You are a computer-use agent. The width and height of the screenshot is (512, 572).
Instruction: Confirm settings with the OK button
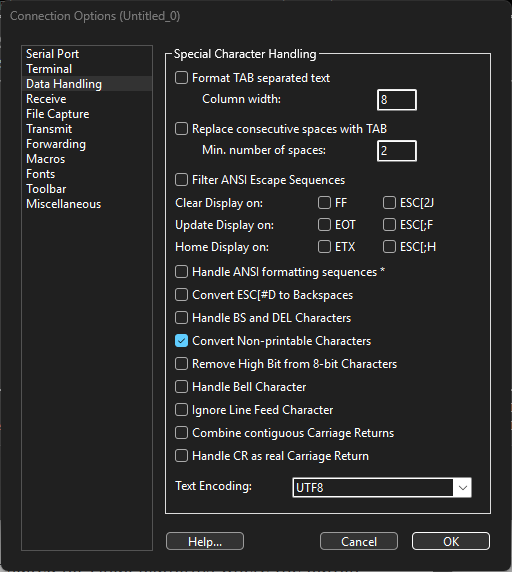pyautogui.click(x=451, y=541)
